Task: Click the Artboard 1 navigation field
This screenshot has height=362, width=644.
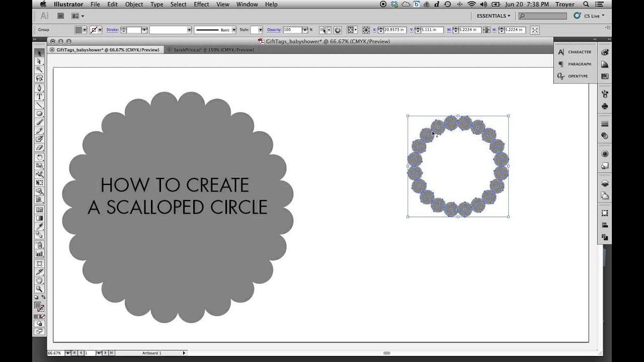Action: (x=151, y=352)
